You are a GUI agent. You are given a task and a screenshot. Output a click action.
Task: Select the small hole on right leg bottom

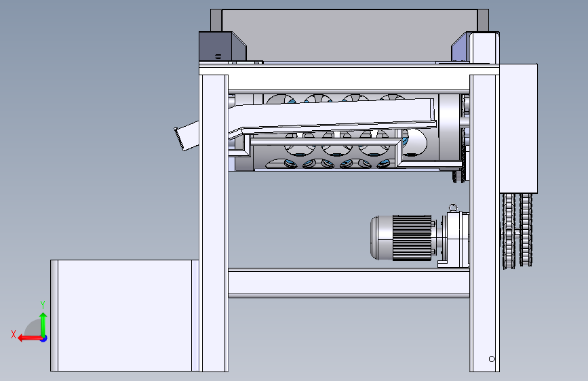(x=492, y=359)
